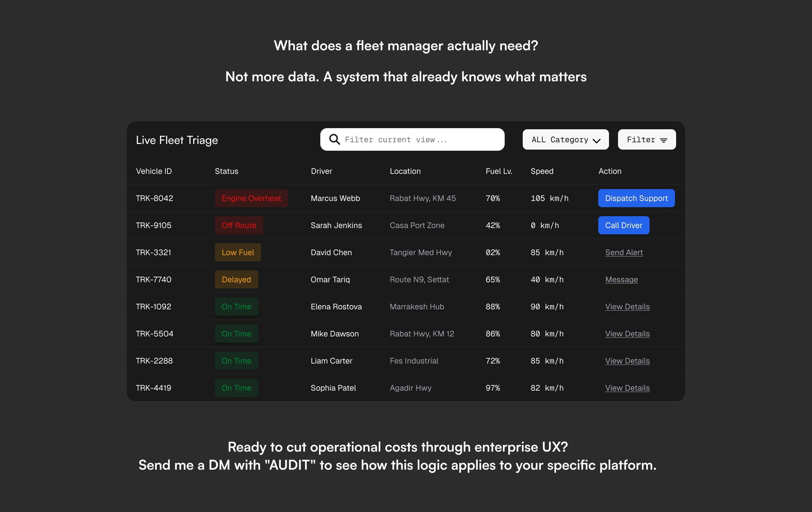
Task: Click the Status column header
Action: click(x=226, y=171)
